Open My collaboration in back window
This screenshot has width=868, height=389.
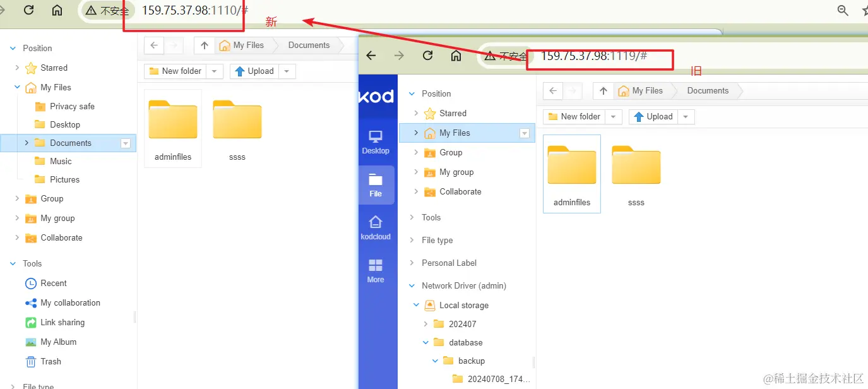(x=70, y=302)
